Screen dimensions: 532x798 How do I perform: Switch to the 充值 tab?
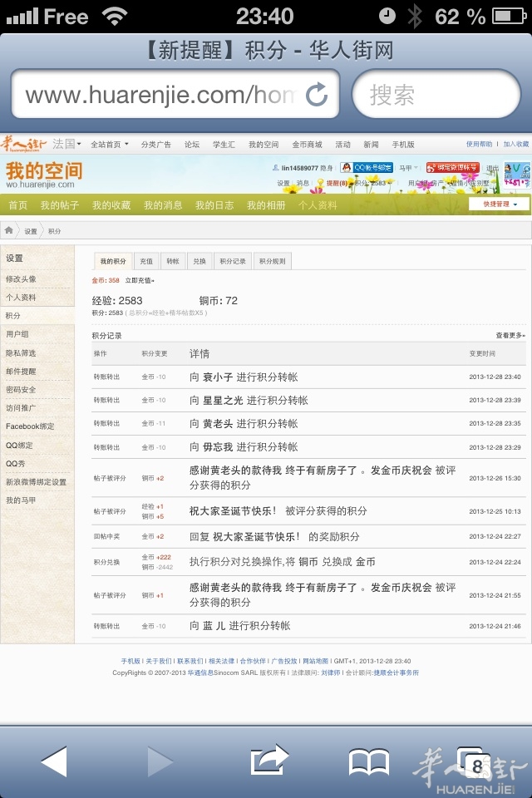tap(145, 261)
